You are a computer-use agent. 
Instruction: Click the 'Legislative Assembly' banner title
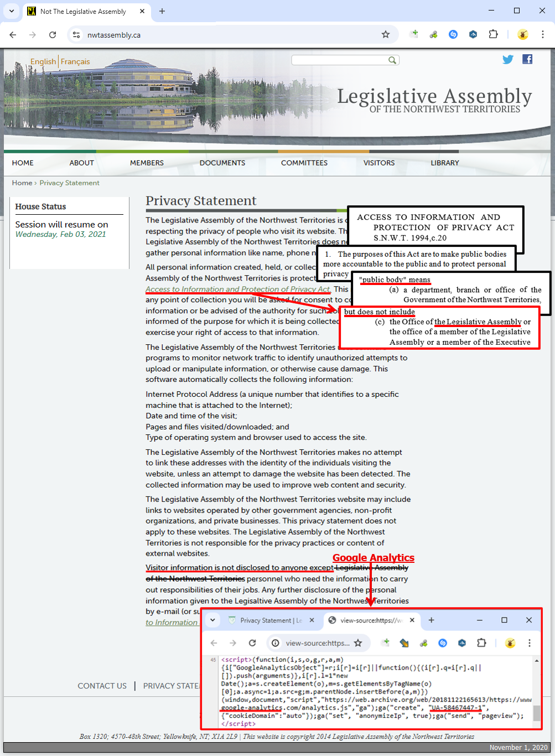pos(435,96)
